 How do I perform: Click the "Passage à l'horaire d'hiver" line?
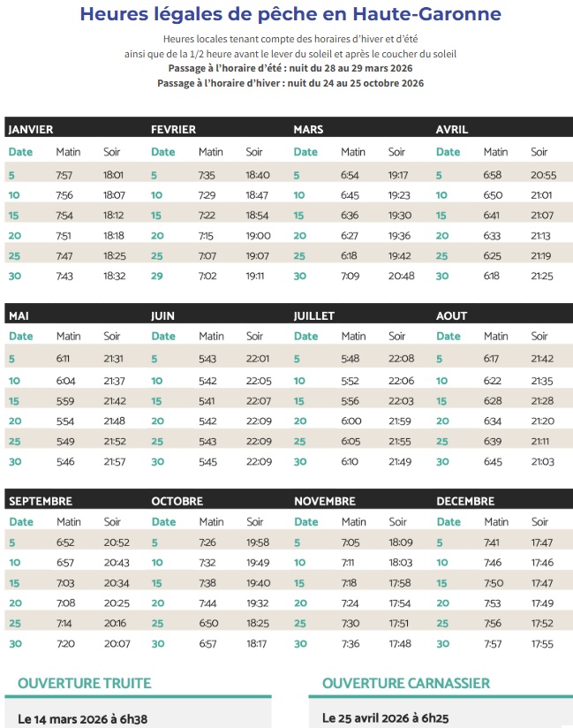290,83
